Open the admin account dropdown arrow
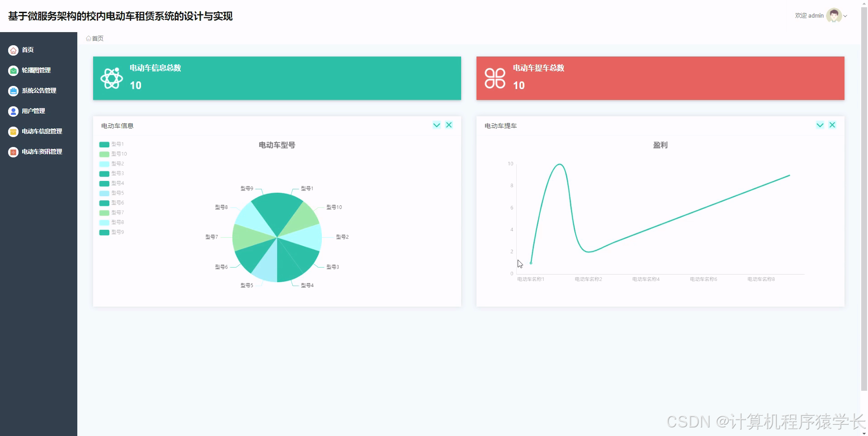Image resolution: width=868 pixels, height=436 pixels. pyautogui.click(x=845, y=16)
